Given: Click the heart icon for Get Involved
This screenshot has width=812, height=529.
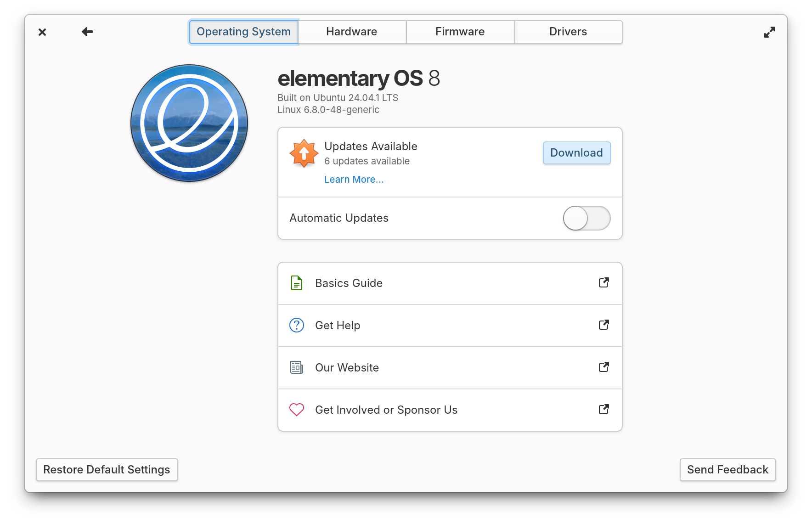Looking at the screenshot, I should click(297, 410).
